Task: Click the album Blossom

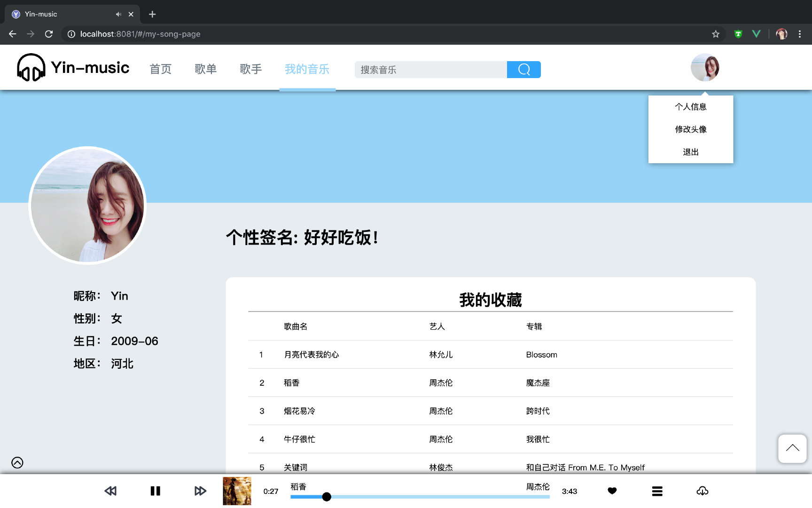Action: [541, 355]
